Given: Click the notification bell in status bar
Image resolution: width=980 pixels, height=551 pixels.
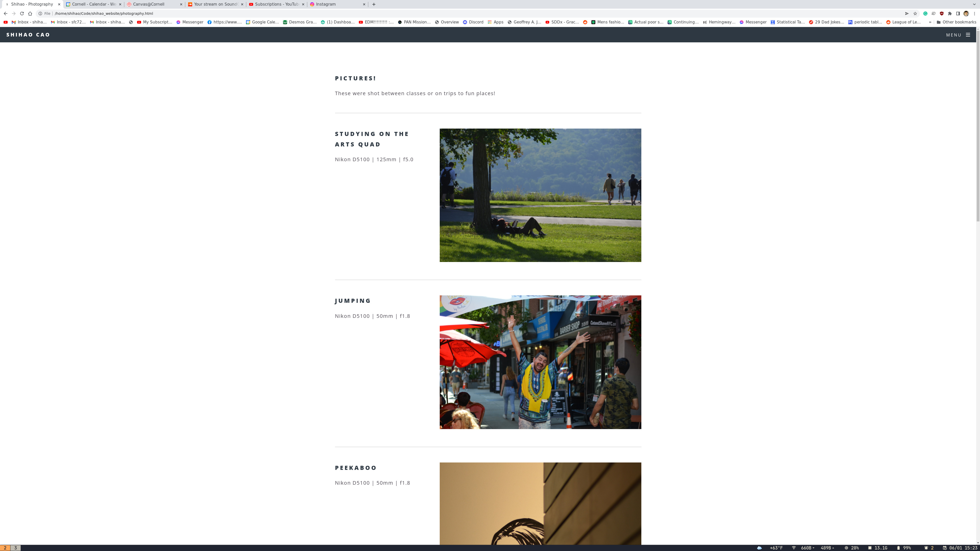Looking at the screenshot, I should pyautogui.click(x=926, y=548).
